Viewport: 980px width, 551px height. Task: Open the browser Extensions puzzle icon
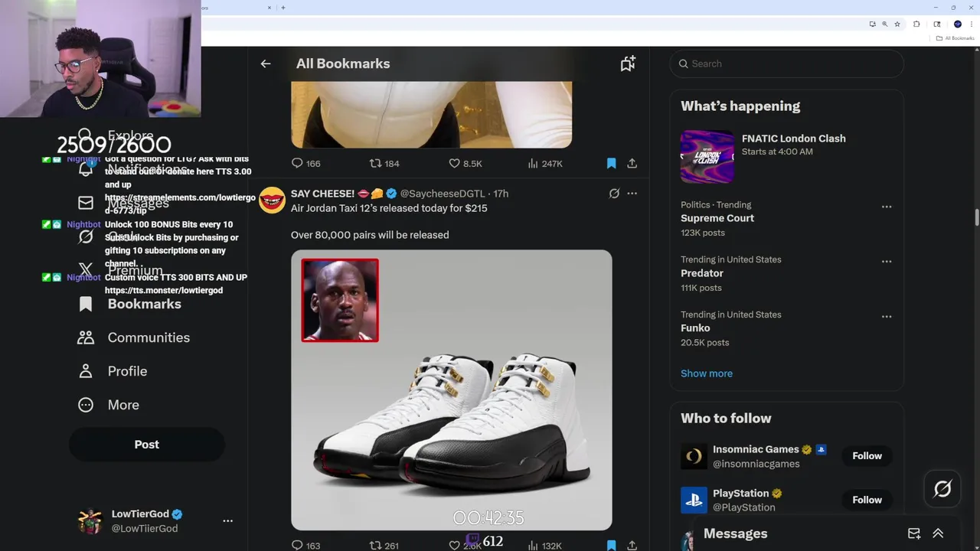[x=917, y=24]
